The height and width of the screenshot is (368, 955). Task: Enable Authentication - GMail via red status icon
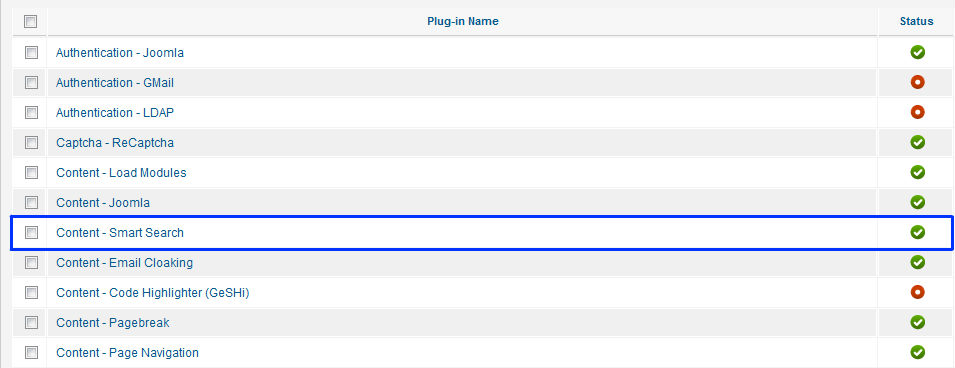(x=917, y=82)
